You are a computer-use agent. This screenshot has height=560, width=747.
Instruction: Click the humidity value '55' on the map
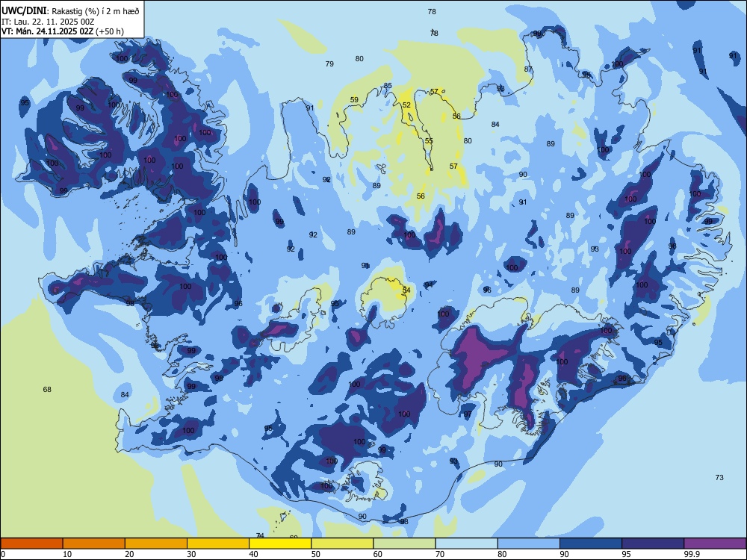coord(430,141)
